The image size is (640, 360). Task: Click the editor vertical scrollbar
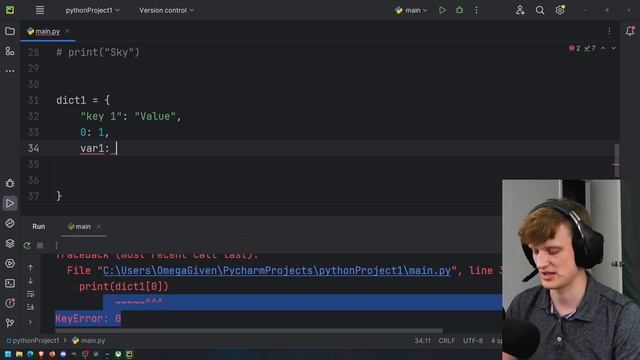pos(616,161)
